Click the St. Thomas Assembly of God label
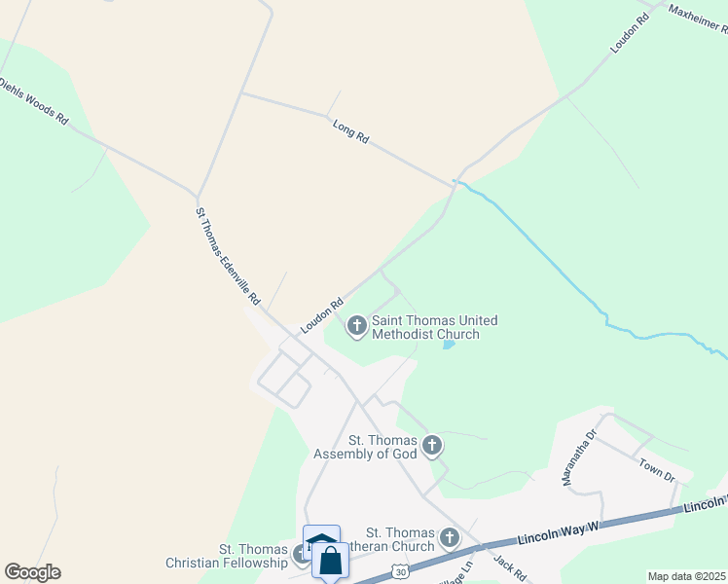 tap(365, 447)
